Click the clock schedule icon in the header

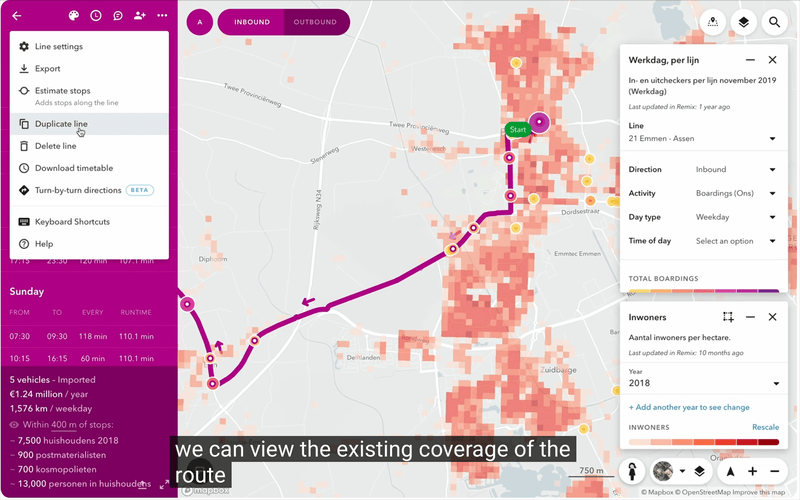(95, 16)
